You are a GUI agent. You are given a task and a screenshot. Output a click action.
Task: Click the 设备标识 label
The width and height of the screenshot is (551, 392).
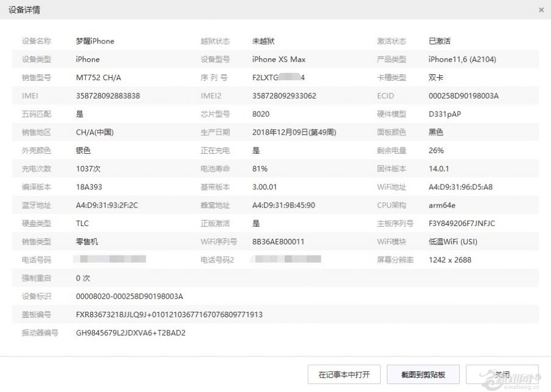point(37,296)
